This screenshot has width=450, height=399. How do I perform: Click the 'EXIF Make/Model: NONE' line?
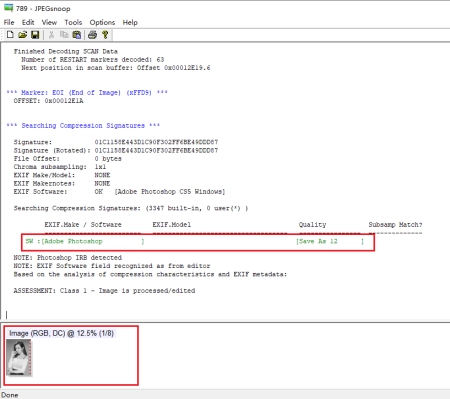point(62,175)
